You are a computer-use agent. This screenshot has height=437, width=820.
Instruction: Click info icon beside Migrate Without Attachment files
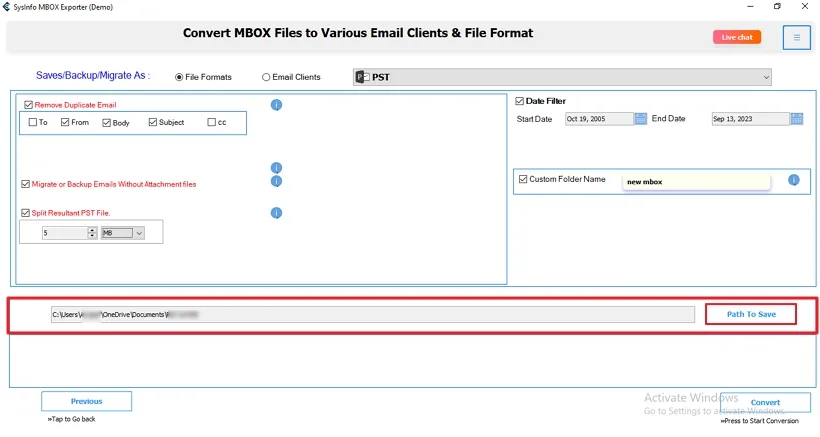point(276,181)
